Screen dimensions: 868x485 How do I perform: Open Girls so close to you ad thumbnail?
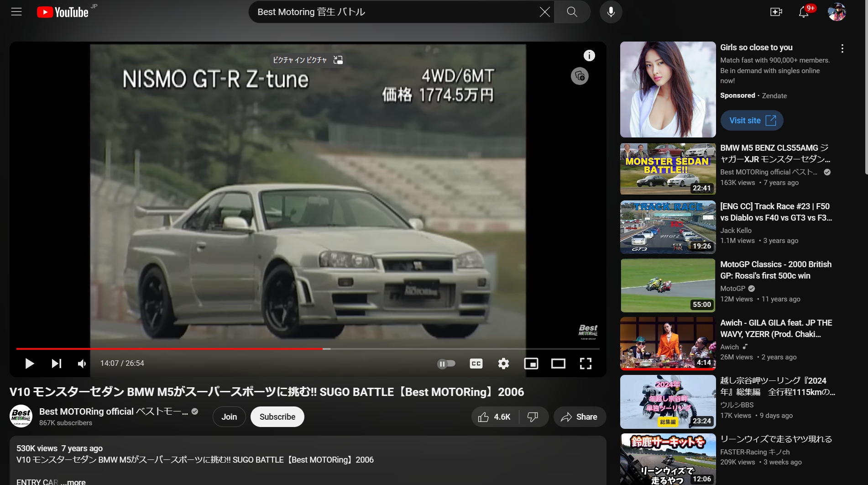pos(668,90)
